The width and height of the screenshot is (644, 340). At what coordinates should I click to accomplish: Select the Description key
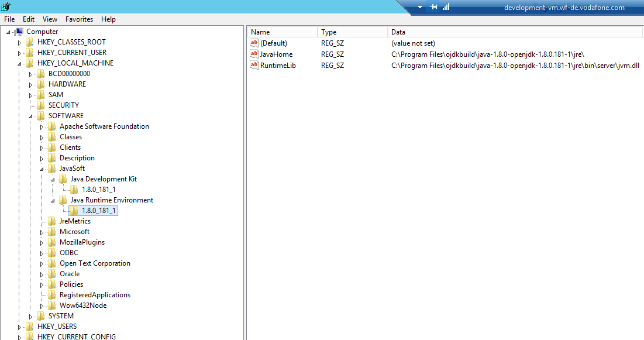(77, 158)
